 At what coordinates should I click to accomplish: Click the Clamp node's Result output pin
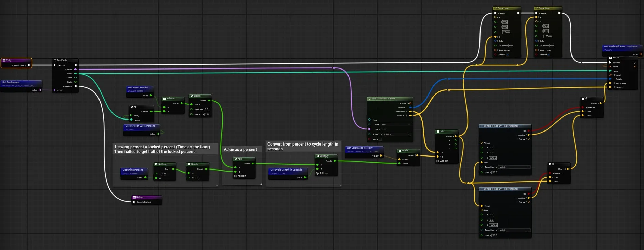pos(209,101)
